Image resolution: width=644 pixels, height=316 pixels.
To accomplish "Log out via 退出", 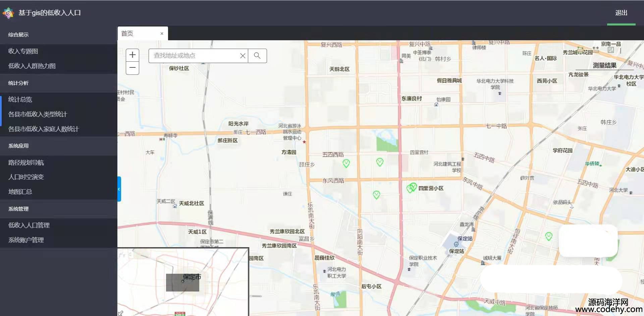I will (x=621, y=13).
